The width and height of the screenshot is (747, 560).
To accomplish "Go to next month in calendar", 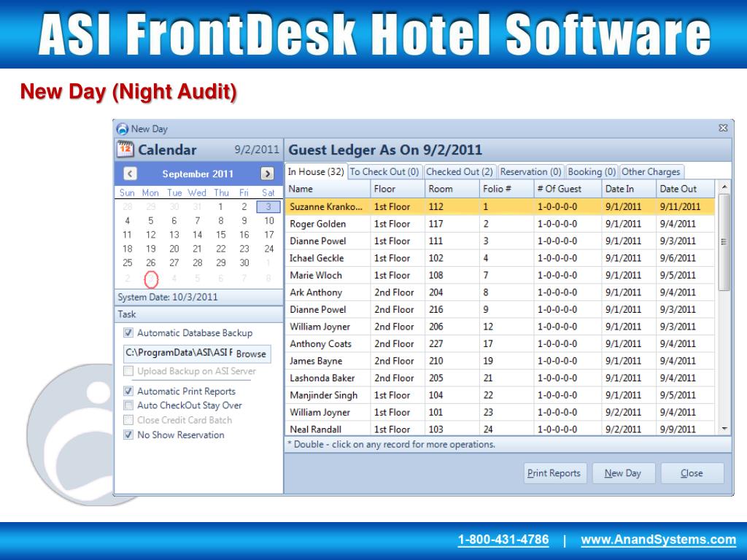I will (267, 174).
